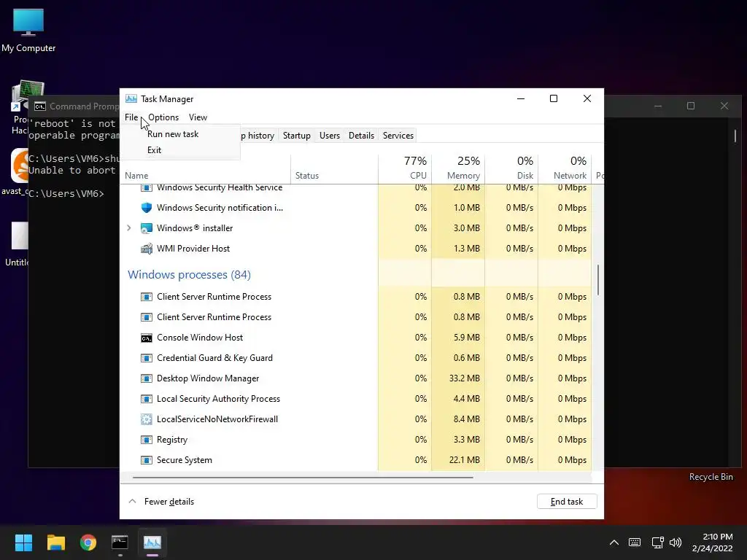Switch to the App history tab
Viewport: 747px width, 560px height.
pos(258,136)
